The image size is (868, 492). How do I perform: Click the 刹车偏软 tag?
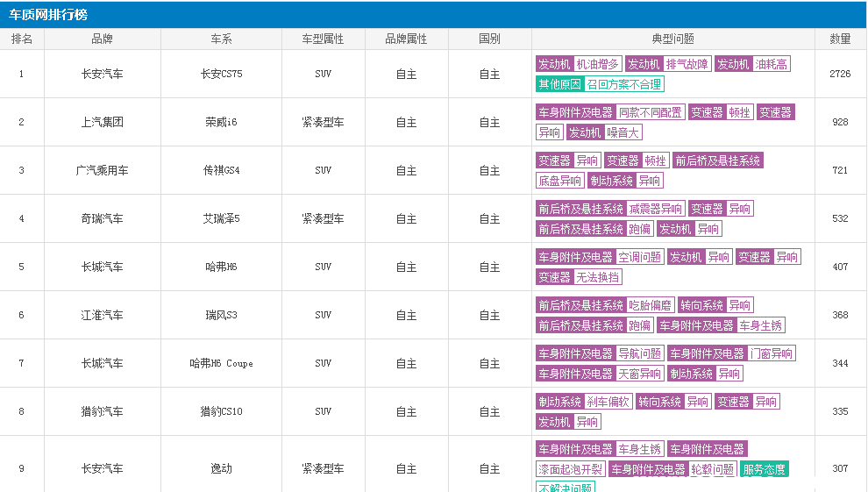click(608, 402)
